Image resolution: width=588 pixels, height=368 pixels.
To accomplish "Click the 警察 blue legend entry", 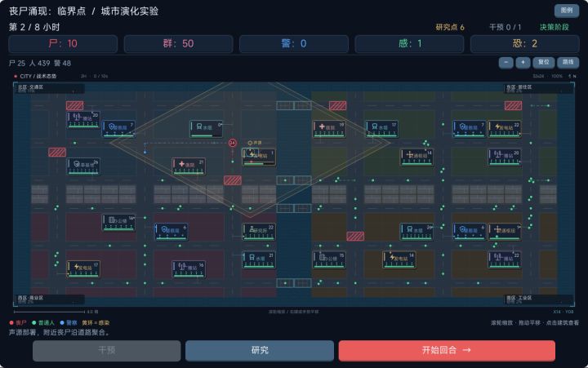I will pyautogui.click(x=69, y=322).
